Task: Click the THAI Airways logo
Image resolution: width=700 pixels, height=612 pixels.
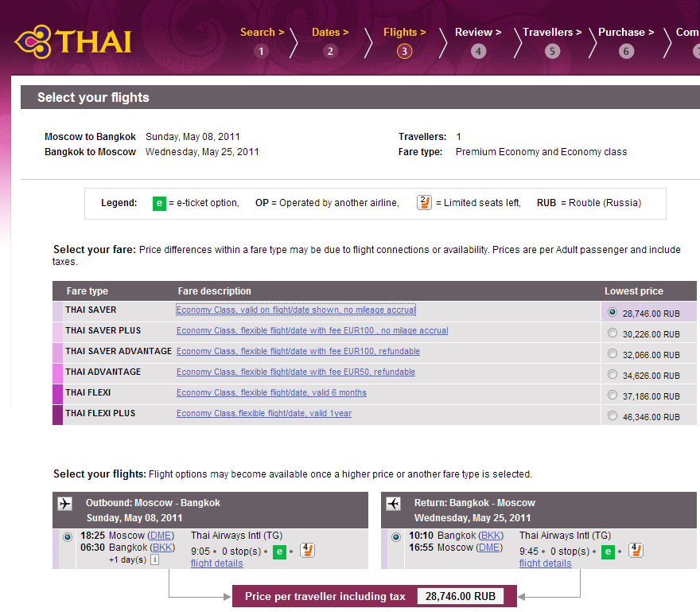Action: tap(73, 41)
